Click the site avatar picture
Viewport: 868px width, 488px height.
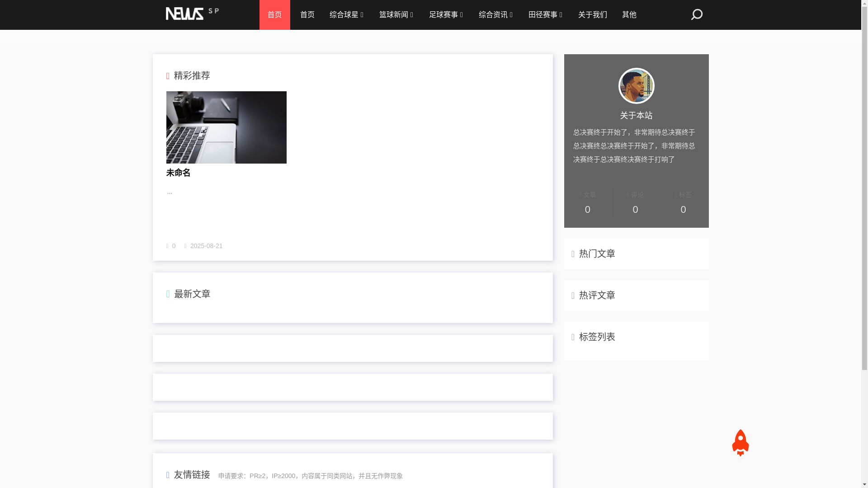[x=636, y=86]
